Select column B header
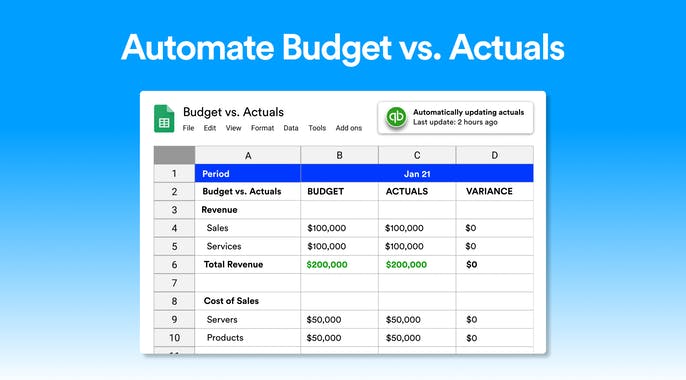686x380 pixels. point(340,155)
